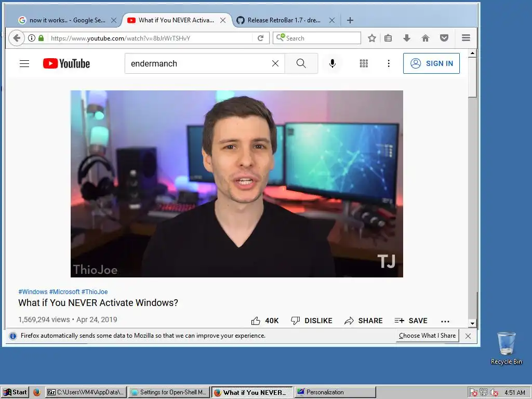This screenshot has height=399, width=532.
Task: Click the vertical scrollbar thumb
Action: pyautogui.click(x=472, y=77)
